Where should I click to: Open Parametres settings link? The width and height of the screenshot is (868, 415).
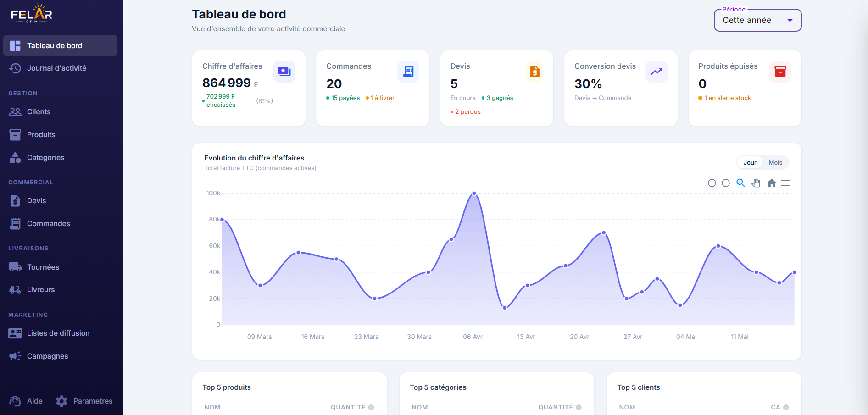click(x=84, y=401)
